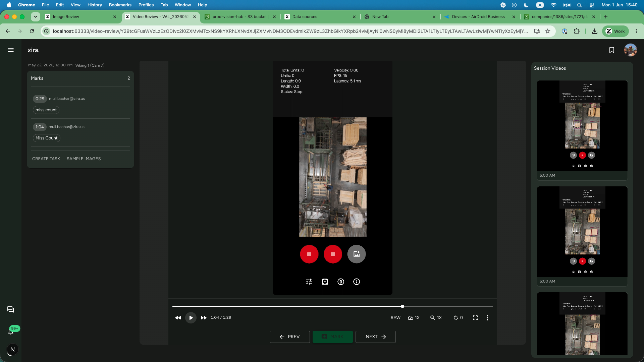Open the History menu in menu bar
The image size is (644, 362).
click(95, 5)
